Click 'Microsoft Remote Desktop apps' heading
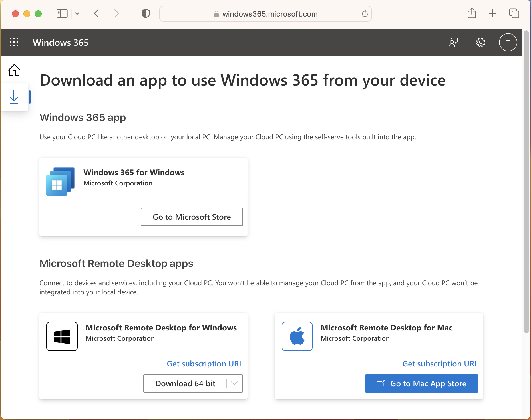The height and width of the screenshot is (420, 531). click(116, 263)
